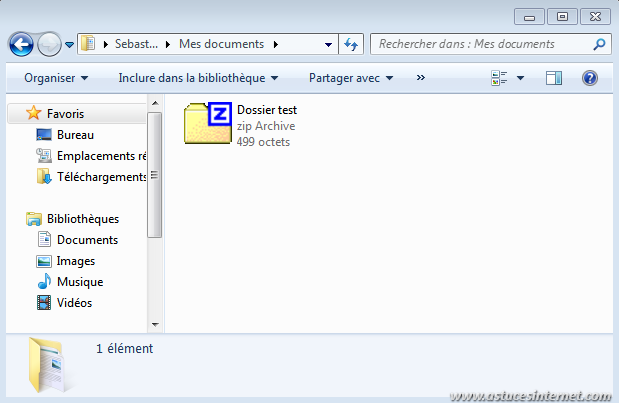
Task: Click the zip Archive type text
Action: tap(266, 126)
